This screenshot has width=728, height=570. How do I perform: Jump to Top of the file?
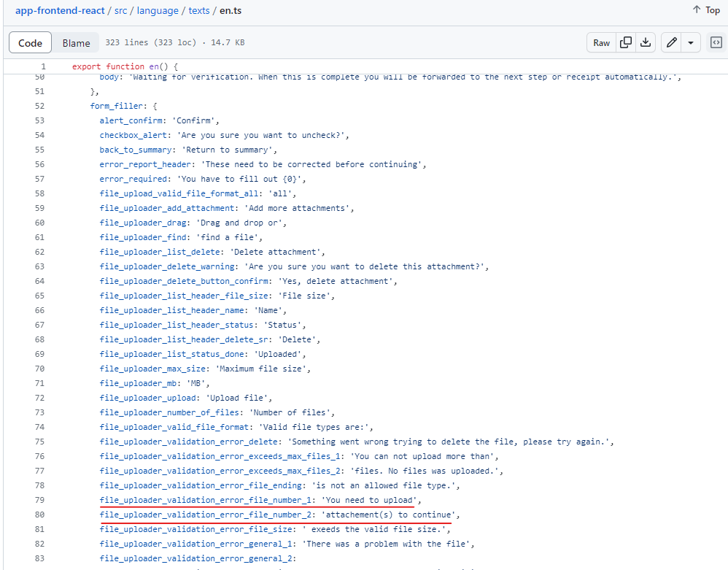tap(706, 10)
